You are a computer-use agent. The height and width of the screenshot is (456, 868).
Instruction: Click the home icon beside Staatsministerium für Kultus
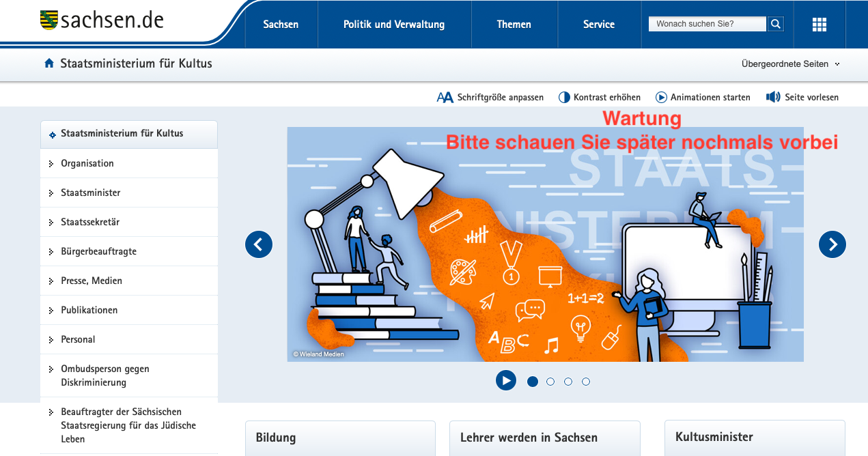[x=49, y=63]
